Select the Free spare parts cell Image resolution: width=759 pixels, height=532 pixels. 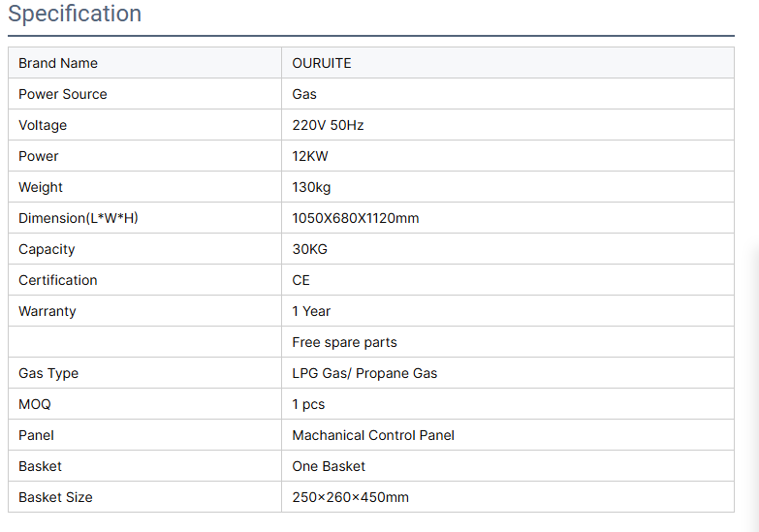click(x=344, y=342)
